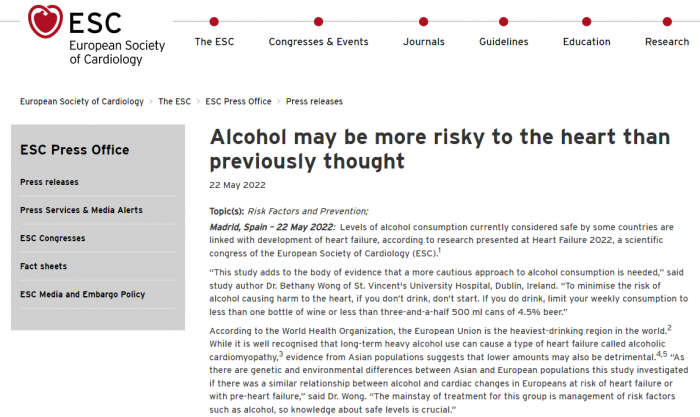
Task: Click the red dot above Journals
Action: (423, 20)
